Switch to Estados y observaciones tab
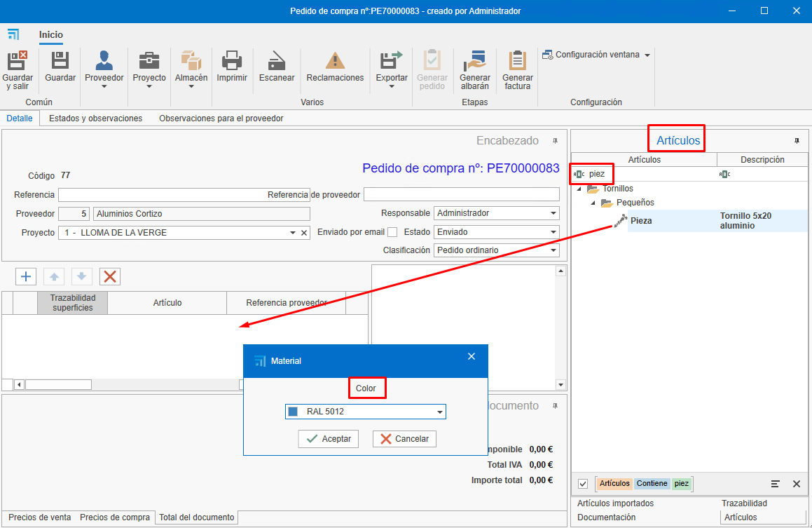 coord(96,118)
